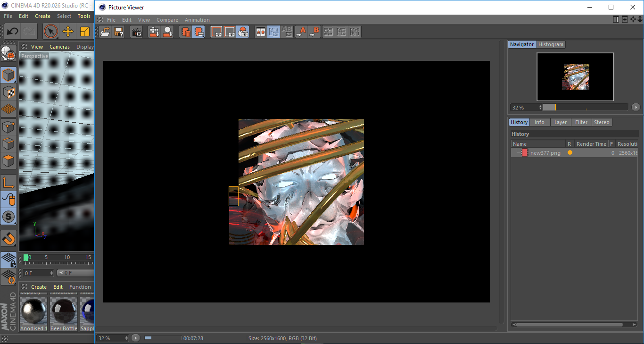Image resolution: width=644 pixels, height=344 pixels.
Task: Click the Navigator zoom slider
Action: (585, 107)
